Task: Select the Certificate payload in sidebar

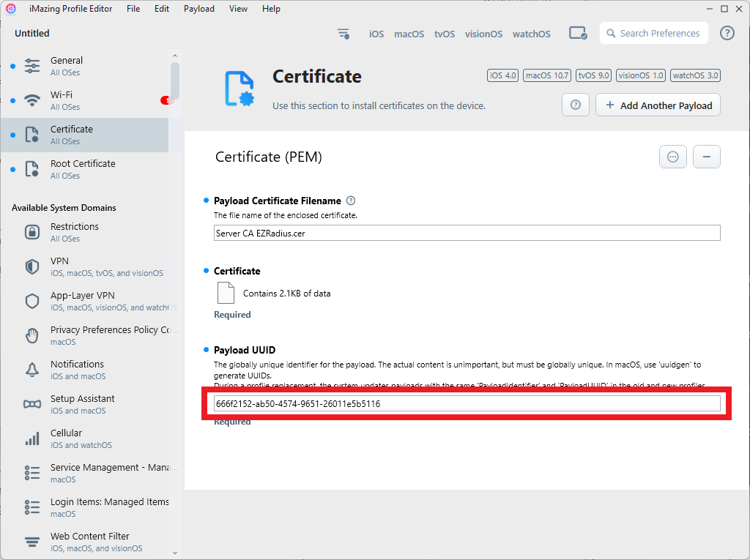Action: click(x=85, y=135)
